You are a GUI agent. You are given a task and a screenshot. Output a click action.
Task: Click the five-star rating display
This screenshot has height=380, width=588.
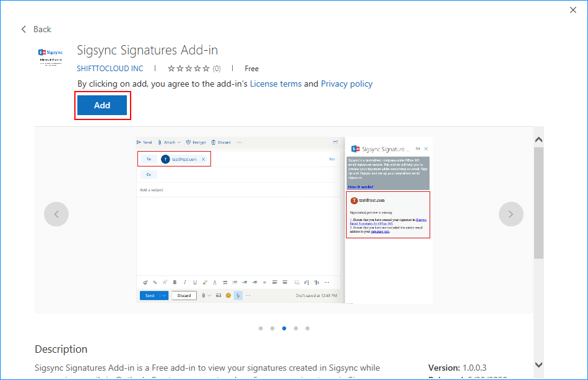[189, 69]
